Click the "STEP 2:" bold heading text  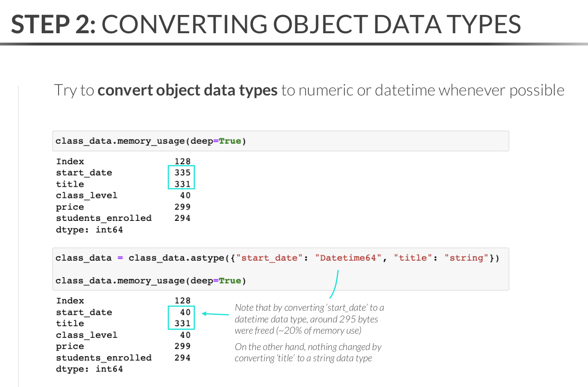click(53, 24)
